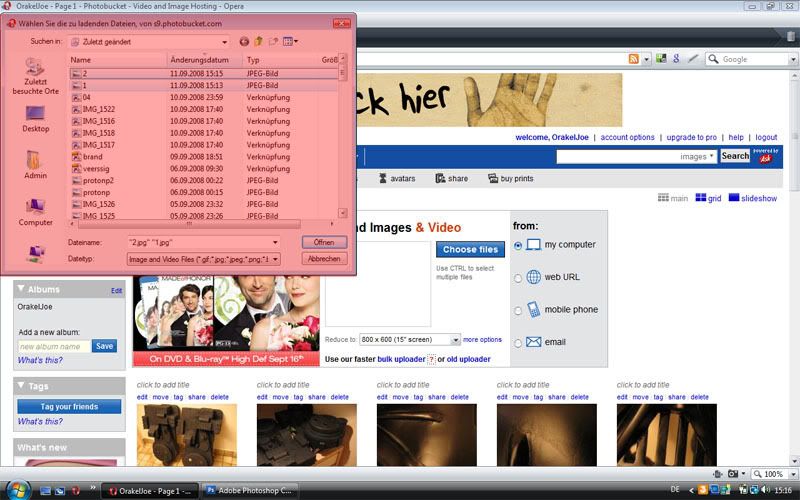Click Opera quick launch icon in taskbar
Viewport: 800px width, 500px height.
pyautogui.click(x=76, y=491)
